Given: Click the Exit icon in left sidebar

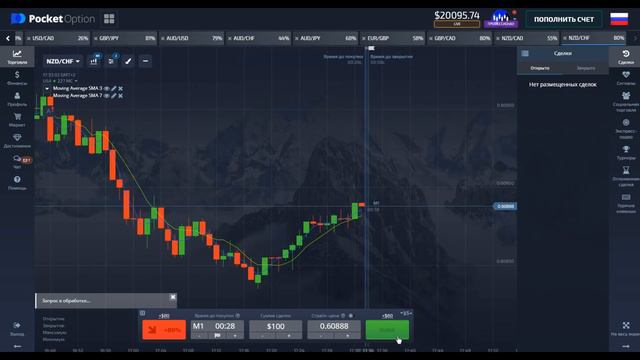Looking at the screenshot, I should 17,329.
